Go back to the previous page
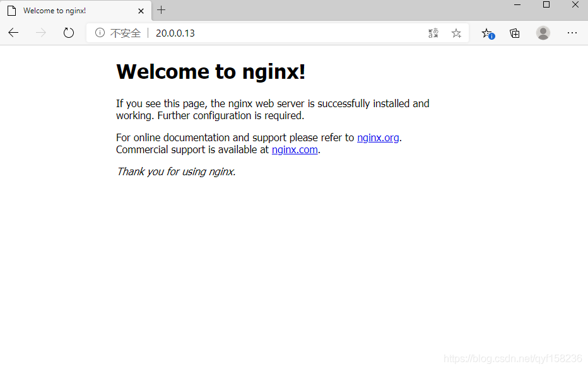 [13, 33]
